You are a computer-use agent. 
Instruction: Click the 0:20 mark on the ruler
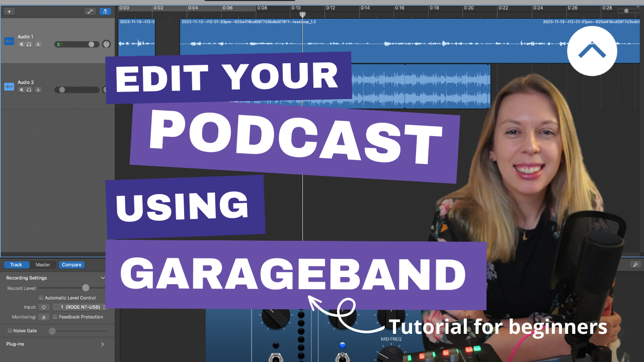[469, 8]
